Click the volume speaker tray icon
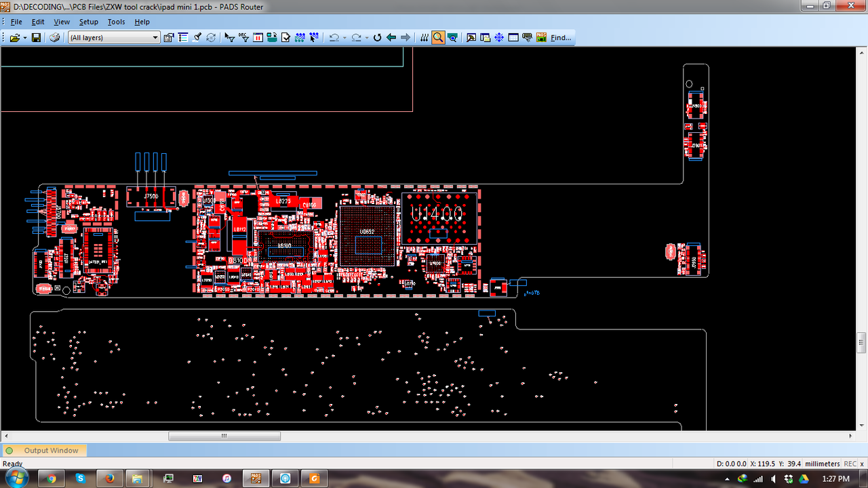The height and width of the screenshot is (488, 868). click(x=774, y=479)
